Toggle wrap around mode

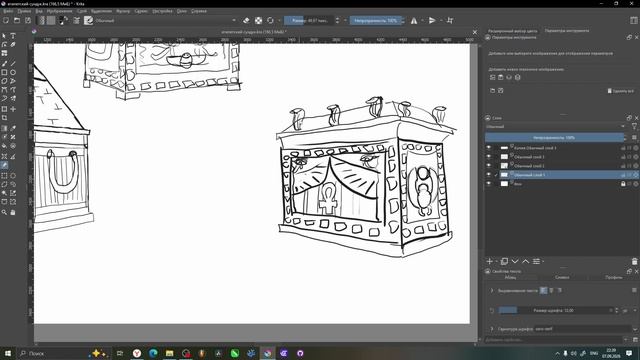[450, 20]
